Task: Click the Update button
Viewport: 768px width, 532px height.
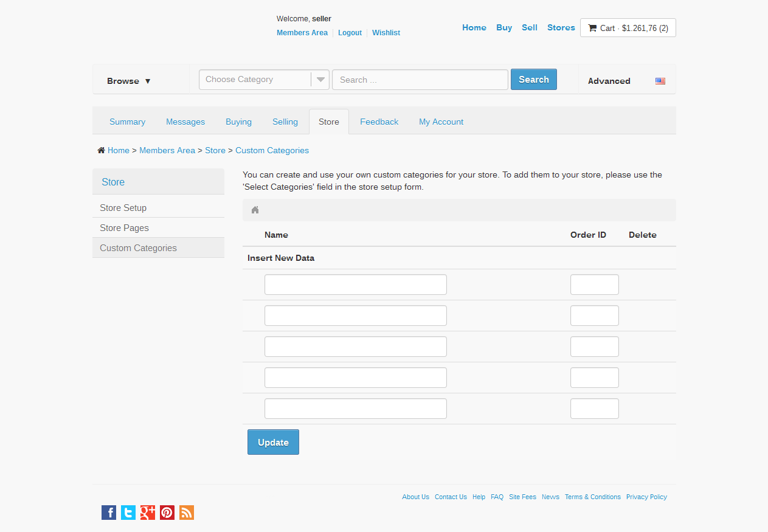Action: tap(273, 442)
